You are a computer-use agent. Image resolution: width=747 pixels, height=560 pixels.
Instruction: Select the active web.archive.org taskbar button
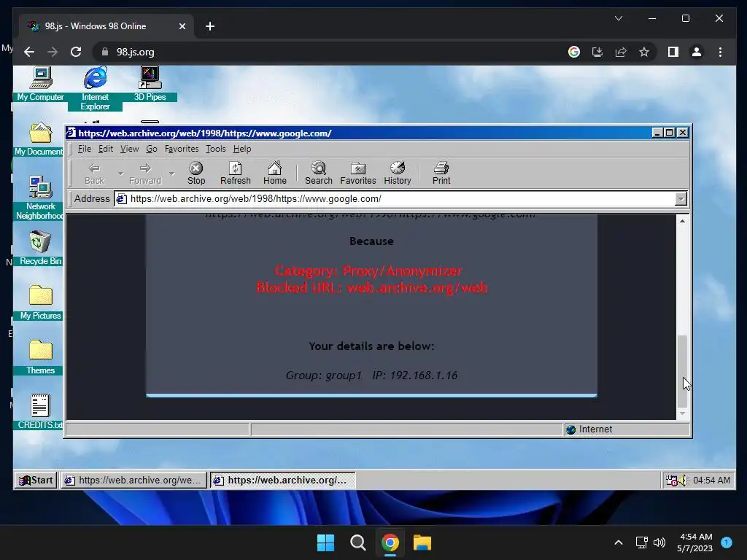pyautogui.click(x=282, y=480)
